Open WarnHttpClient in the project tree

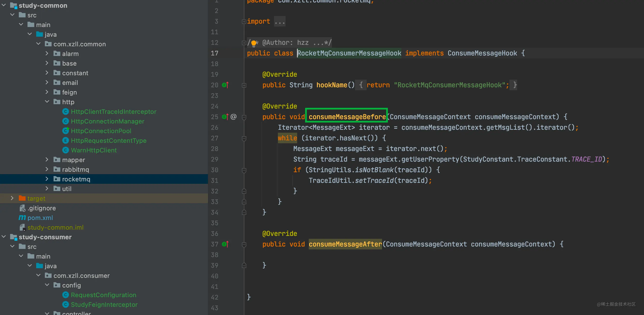(94, 150)
